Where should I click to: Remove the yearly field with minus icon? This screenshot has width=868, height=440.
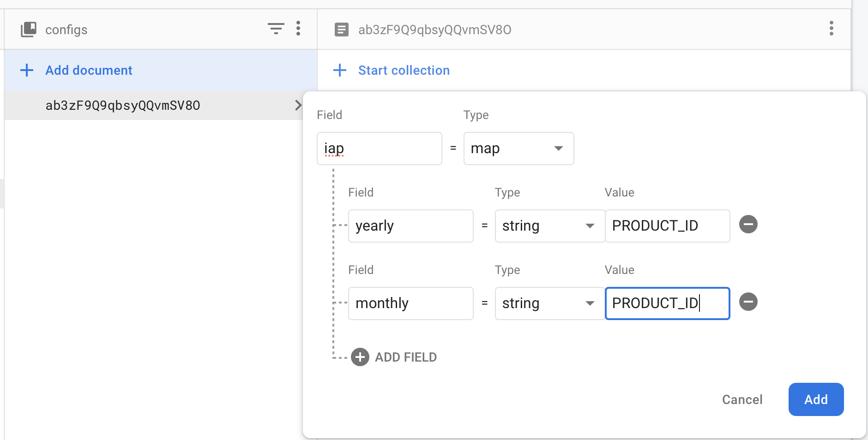[748, 225]
